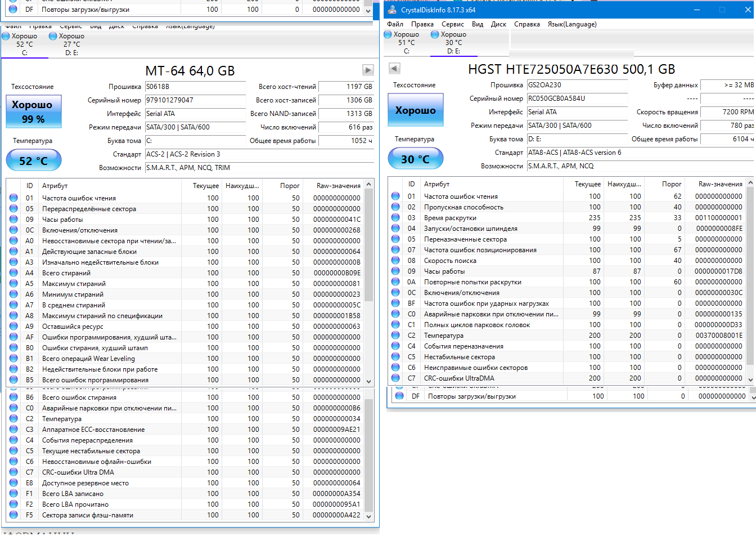The width and height of the screenshot is (756, 536).
Task: Click 7200 RPM rotation speed value
Action: click(728, 112)
